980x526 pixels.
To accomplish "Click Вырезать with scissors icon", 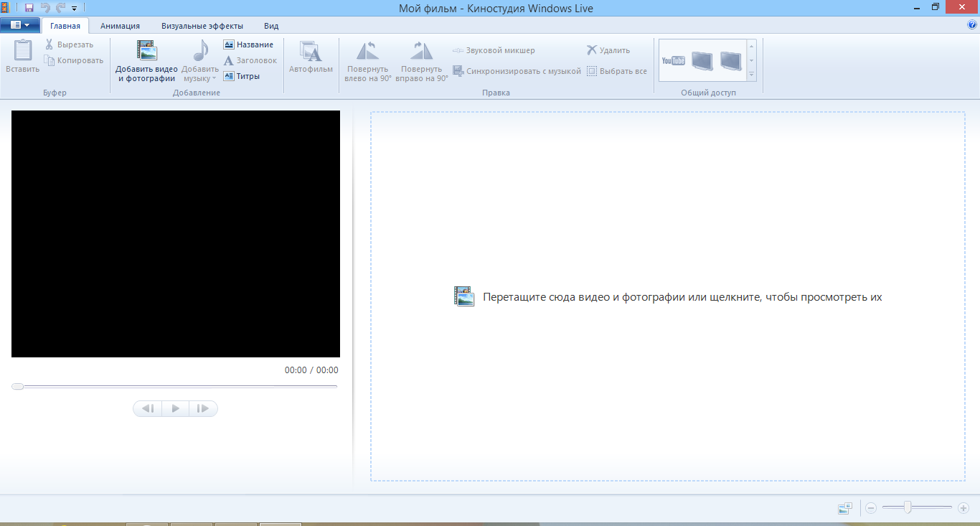I will (70, 44).
